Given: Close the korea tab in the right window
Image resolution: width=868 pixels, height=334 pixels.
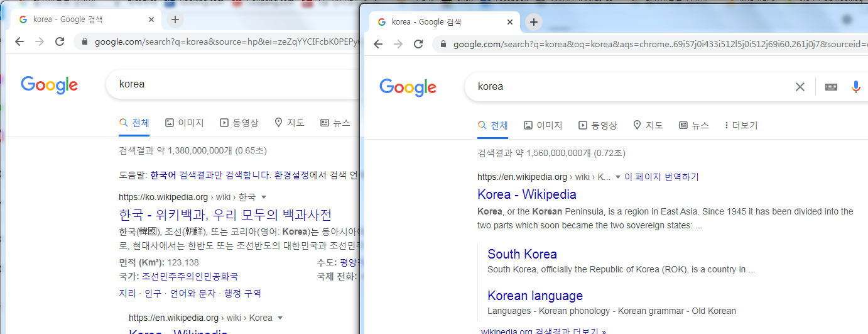Looking at the screenshot, I should 509,22.
